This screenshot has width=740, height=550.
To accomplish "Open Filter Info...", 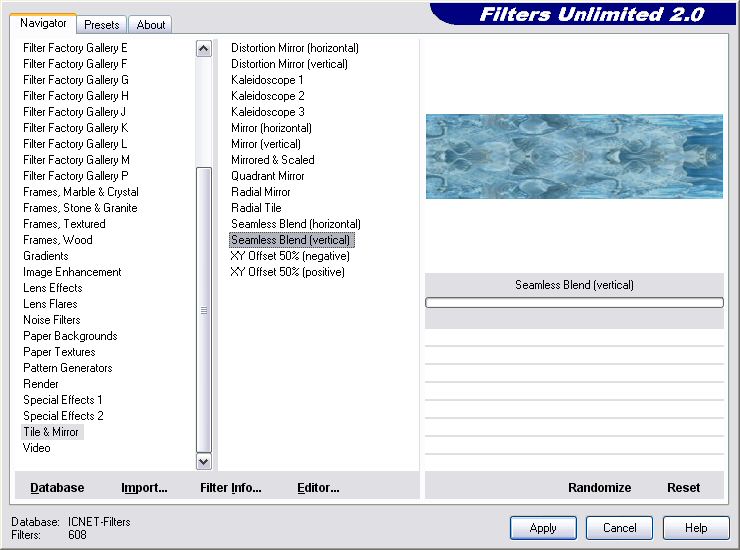I will (230, 487).
